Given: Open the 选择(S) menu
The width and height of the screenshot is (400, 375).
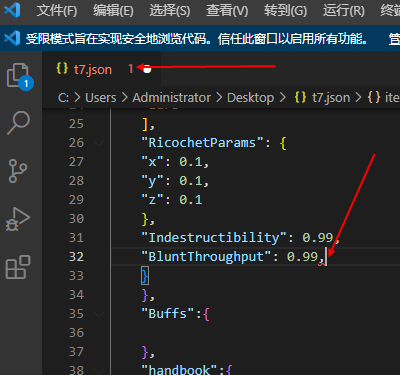Looking at the screenshot, I should [x=170, y=11].
